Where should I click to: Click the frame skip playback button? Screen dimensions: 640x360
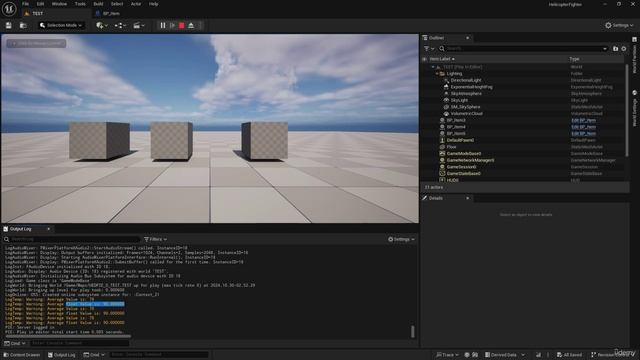[x=172, y=25]
